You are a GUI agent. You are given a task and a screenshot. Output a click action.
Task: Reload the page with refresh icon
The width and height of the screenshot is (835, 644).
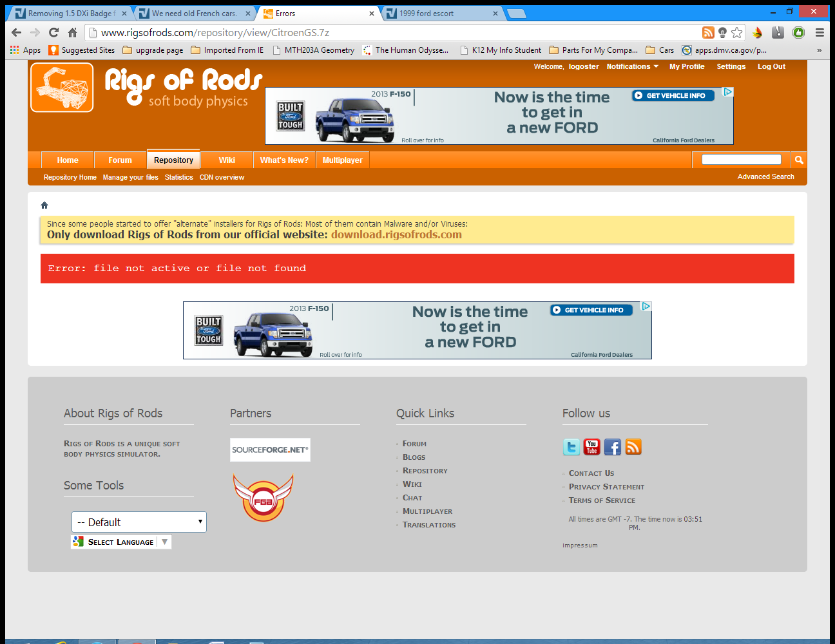tap(53, 33)
